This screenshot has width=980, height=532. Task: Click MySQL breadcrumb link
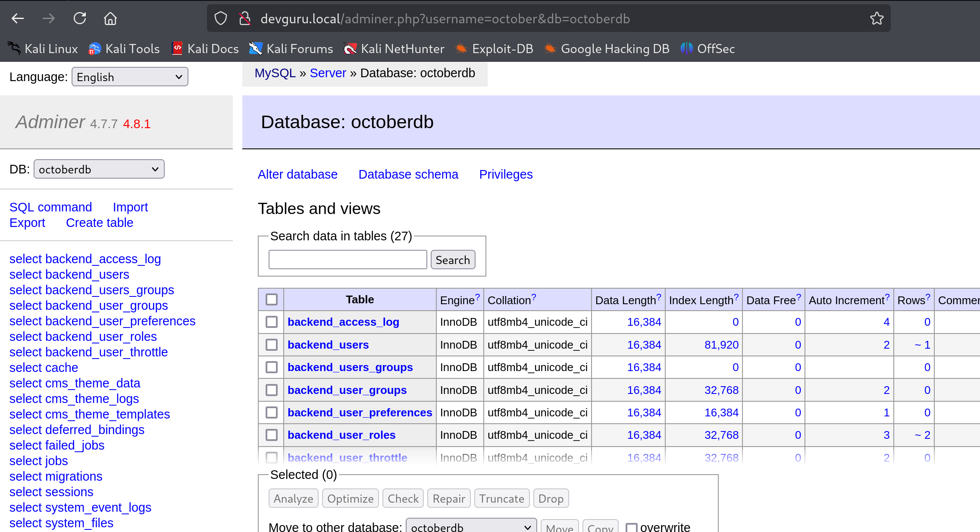coord(275,73)
